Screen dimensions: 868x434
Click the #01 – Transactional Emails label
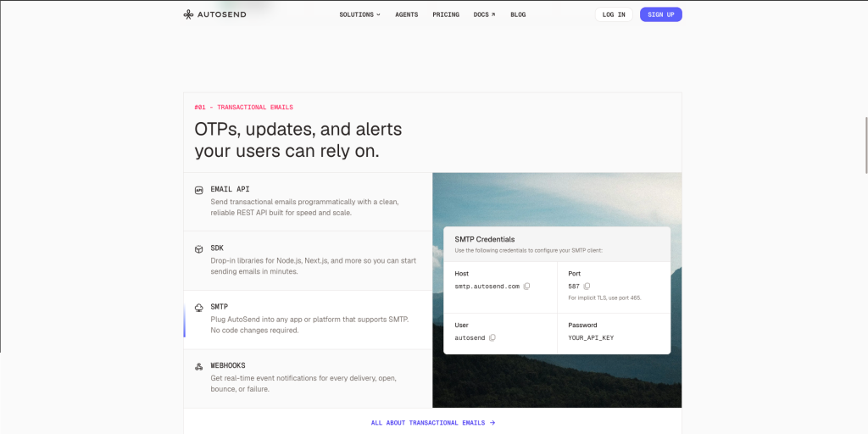pos(243,108)
